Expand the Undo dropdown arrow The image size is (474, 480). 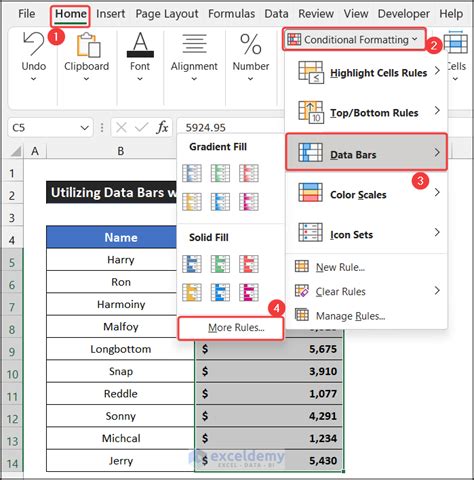click(x=33, y=79)
